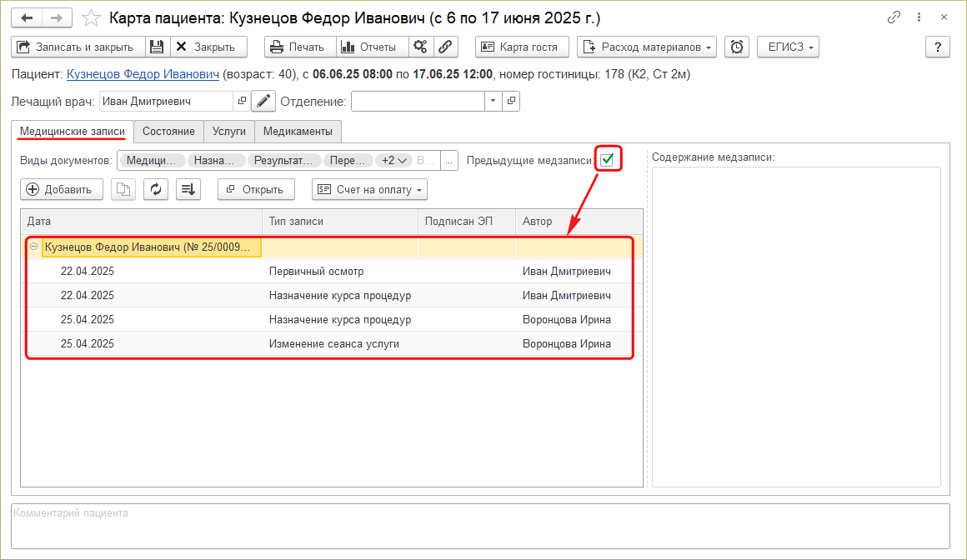Image resolution: width=967 pixels, height=560 pixels.
Task: Click the Открыть button
Action: coord(256,189)
